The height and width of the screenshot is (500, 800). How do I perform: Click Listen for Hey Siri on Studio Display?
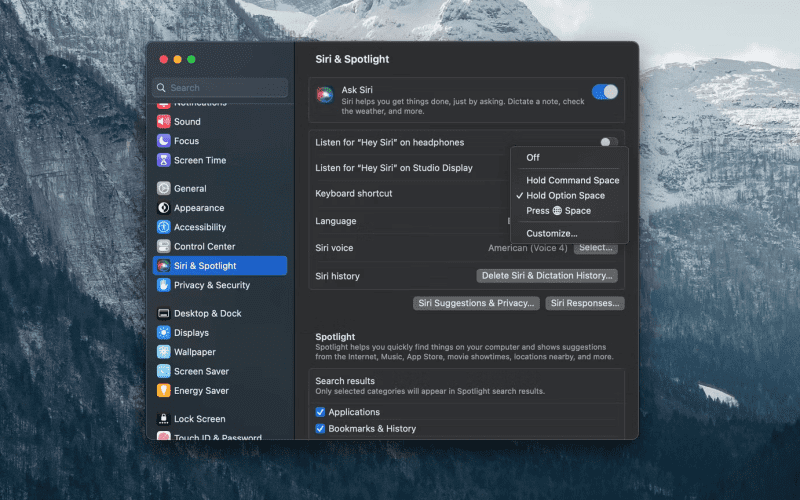(x=394, y=168)
